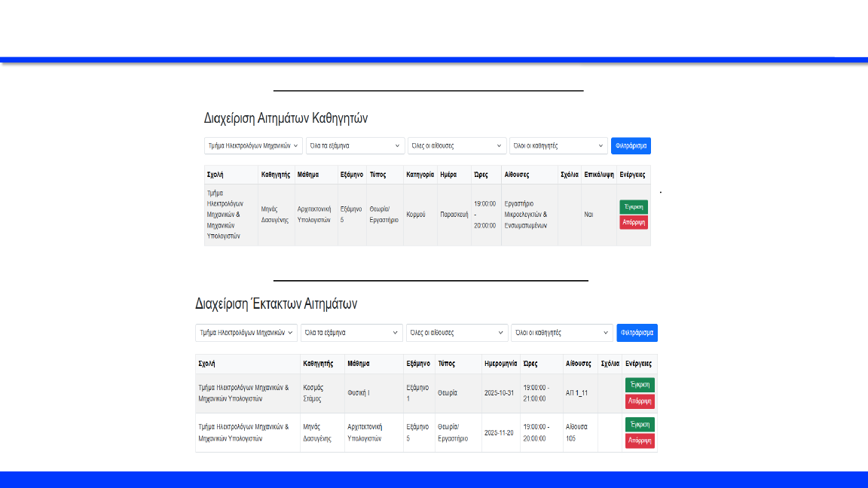The width and height of the screenshot is (868, 488).
Task: Open department dropdown in Έκτακτων Αιτημάτων section
Action: point(246,333)
